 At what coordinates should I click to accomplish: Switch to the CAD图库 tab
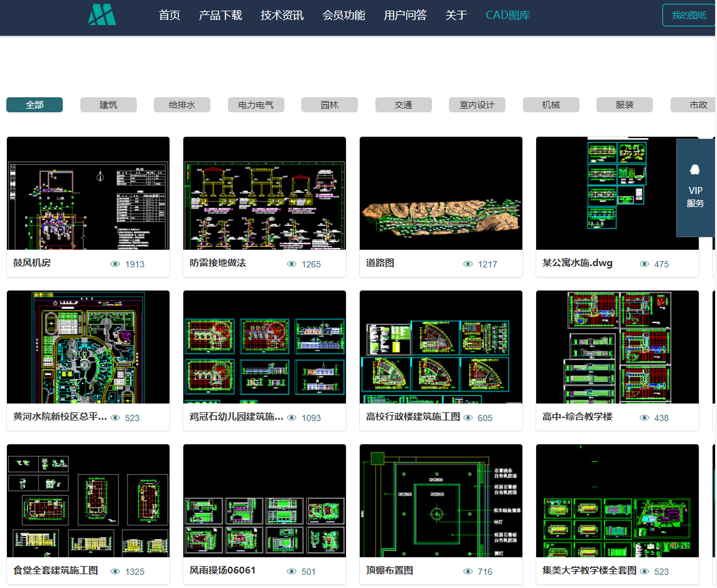pos(507,15)
